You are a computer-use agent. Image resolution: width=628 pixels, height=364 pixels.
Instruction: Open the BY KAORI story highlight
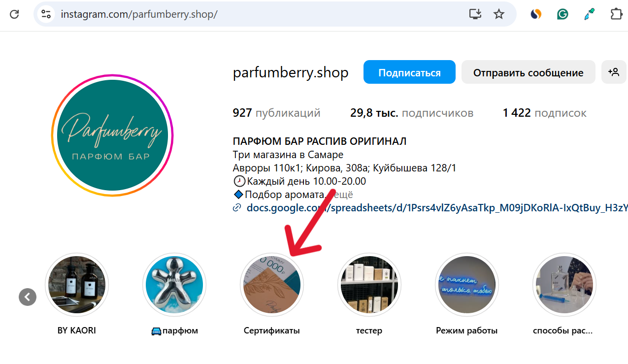coord(77,285)
